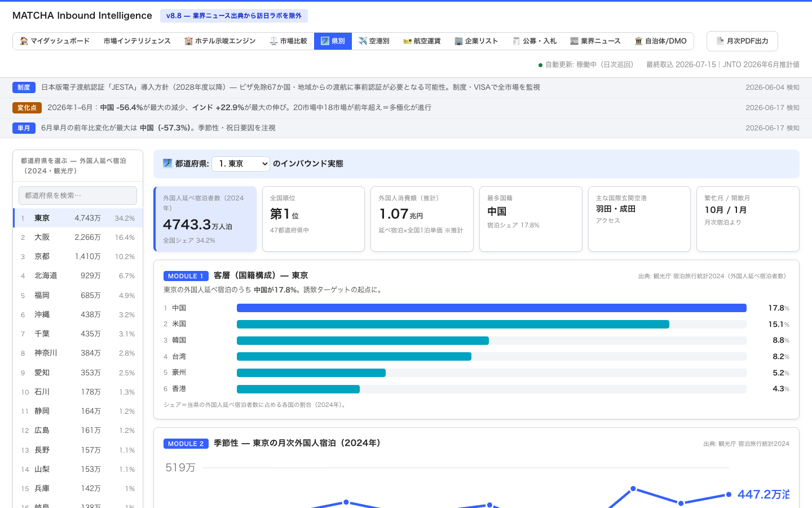Choose 北海道 from the prefecture list
This screenshot has width=812, height=508.
[x=78, y=275]
